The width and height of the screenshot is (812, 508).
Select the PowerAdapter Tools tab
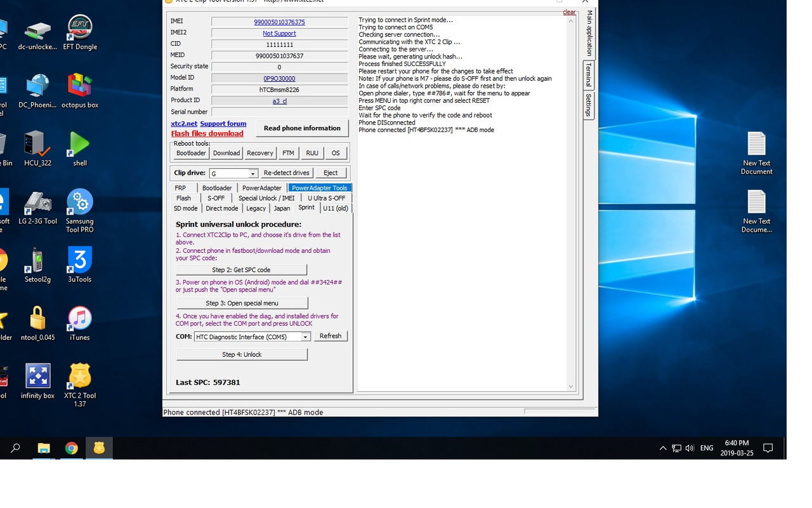320,188
